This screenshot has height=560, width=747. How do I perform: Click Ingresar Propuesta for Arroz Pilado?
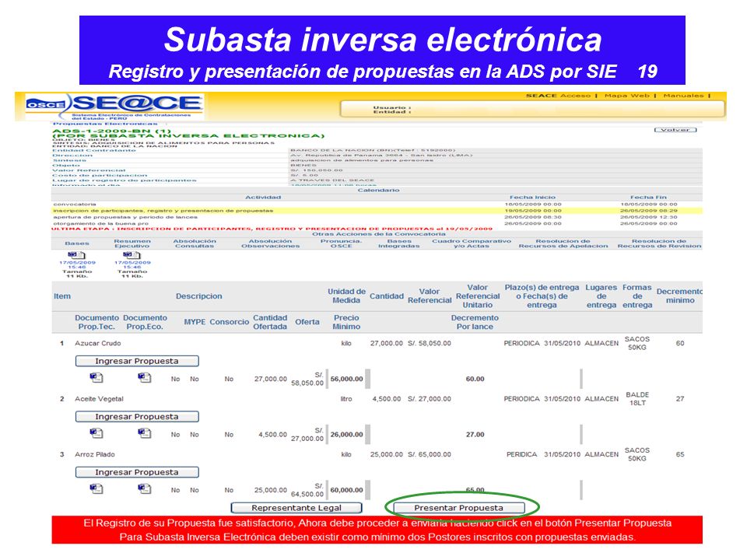click(x=137, y=472)
